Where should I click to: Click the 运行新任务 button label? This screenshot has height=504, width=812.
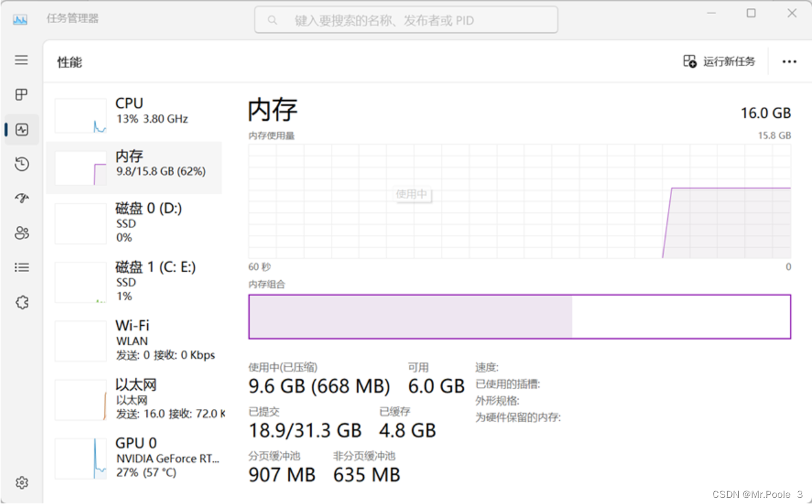(729, 62)
